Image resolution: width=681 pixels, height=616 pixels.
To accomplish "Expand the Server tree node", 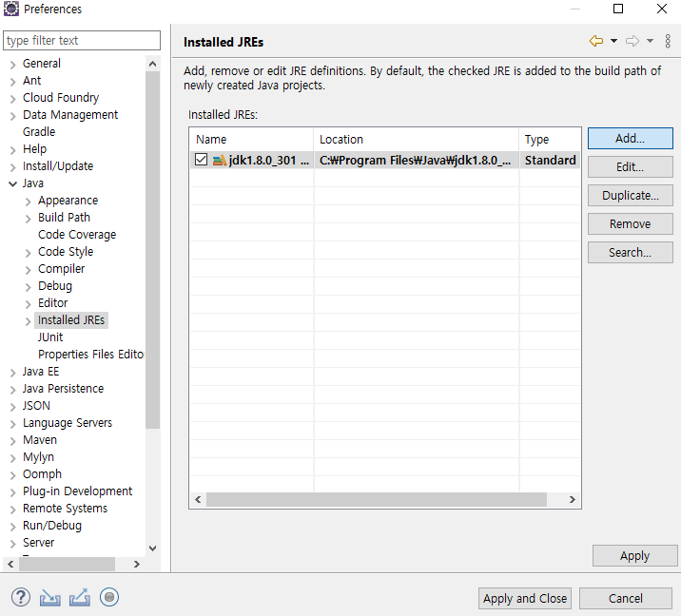I will pyautogui.click(x=12, y=544).
